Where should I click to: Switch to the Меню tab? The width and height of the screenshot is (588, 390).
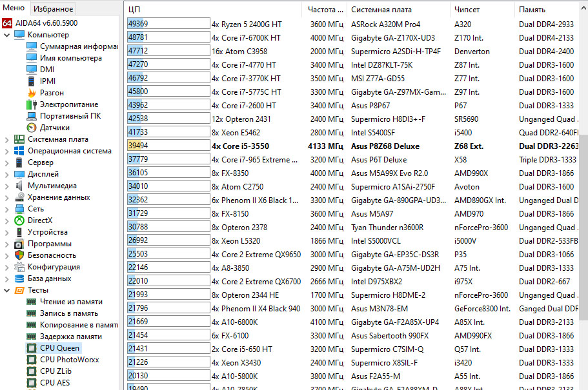click(14, 8)
